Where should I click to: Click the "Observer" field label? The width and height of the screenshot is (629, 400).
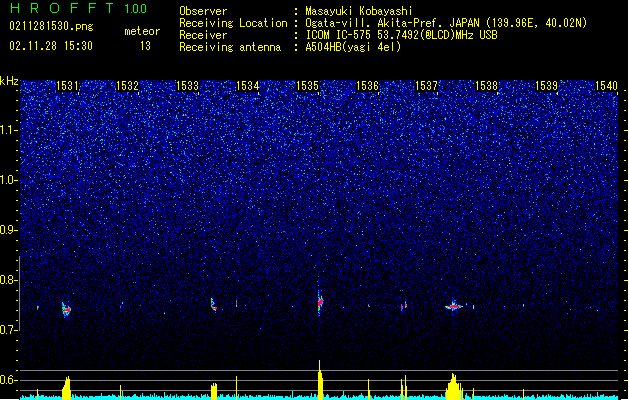[x=203, y=11]
